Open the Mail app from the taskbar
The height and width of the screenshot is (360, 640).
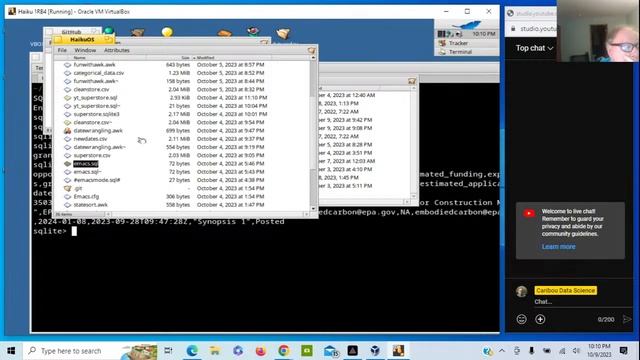pos(330,351)
